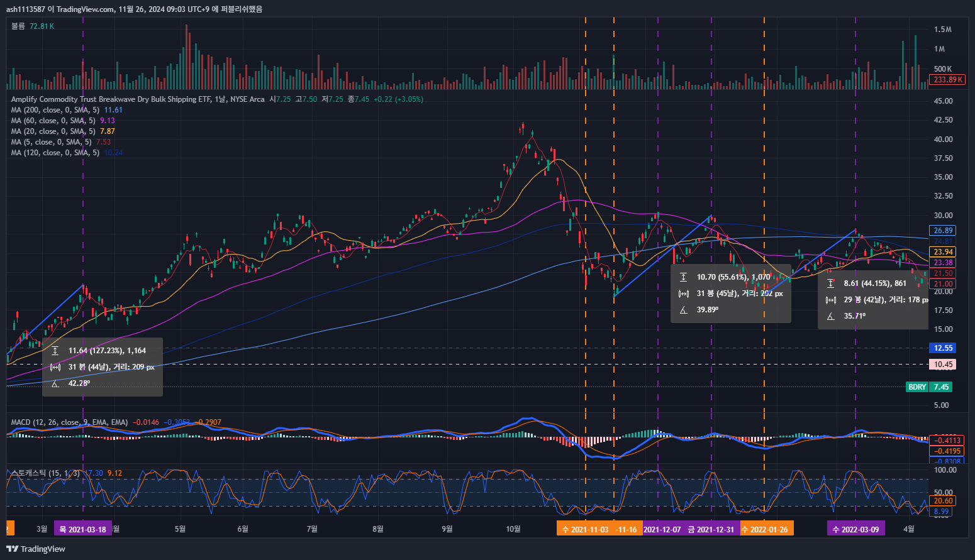Viewport: 975px width, 560px height.
Task: Click the bar range icon showing 42 days
Action: click(x=831, y=300)
